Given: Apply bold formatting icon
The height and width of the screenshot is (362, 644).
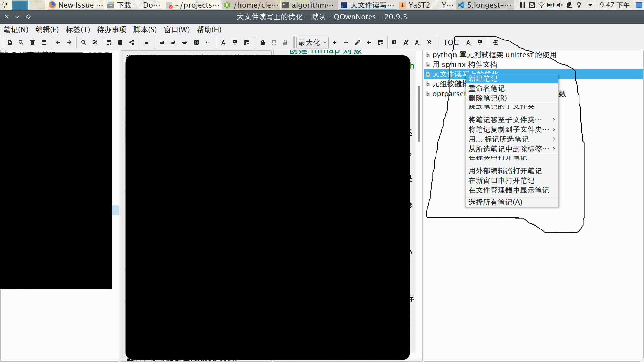Looking at the screenshot, I should click(162, 42).
